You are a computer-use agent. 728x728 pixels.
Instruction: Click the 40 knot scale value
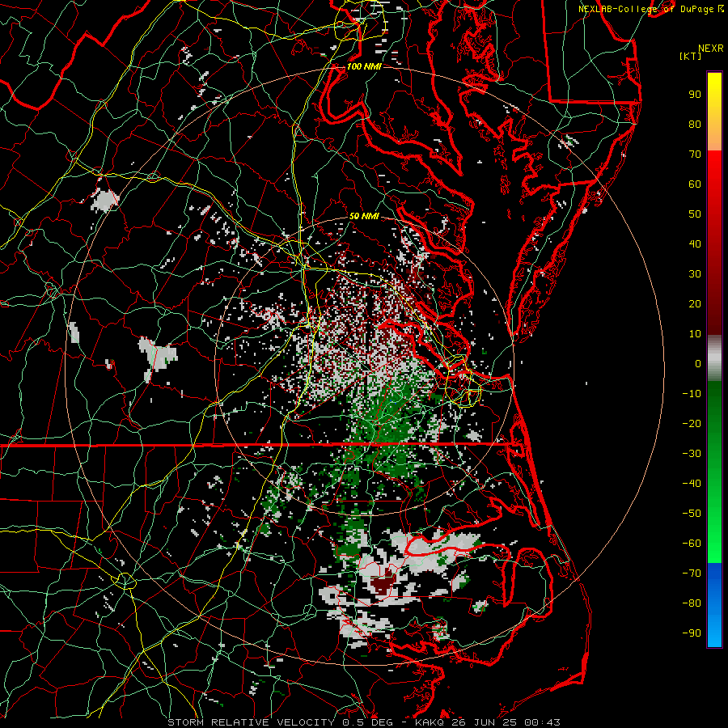point(695,244)
